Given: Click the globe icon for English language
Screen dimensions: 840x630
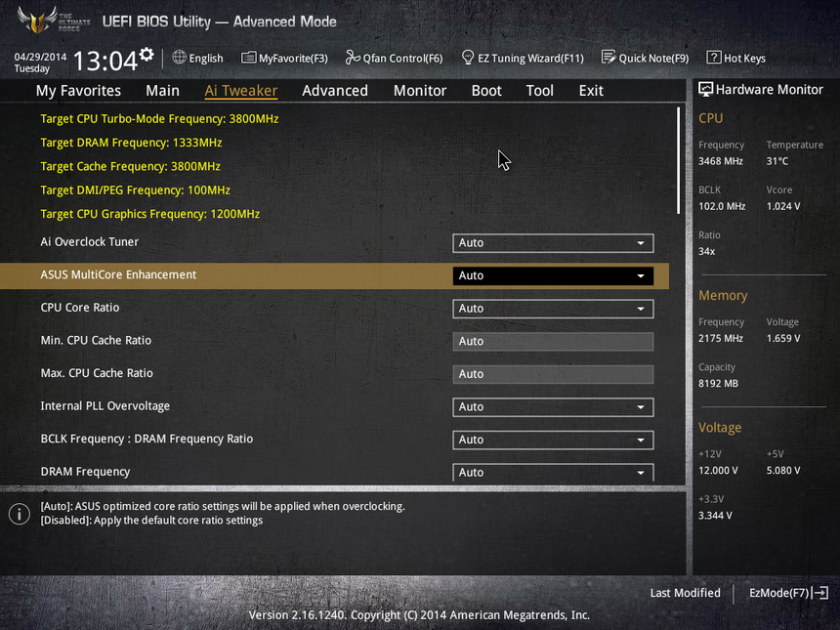Looking at the screenshot, I should click(x=180, y=58).
